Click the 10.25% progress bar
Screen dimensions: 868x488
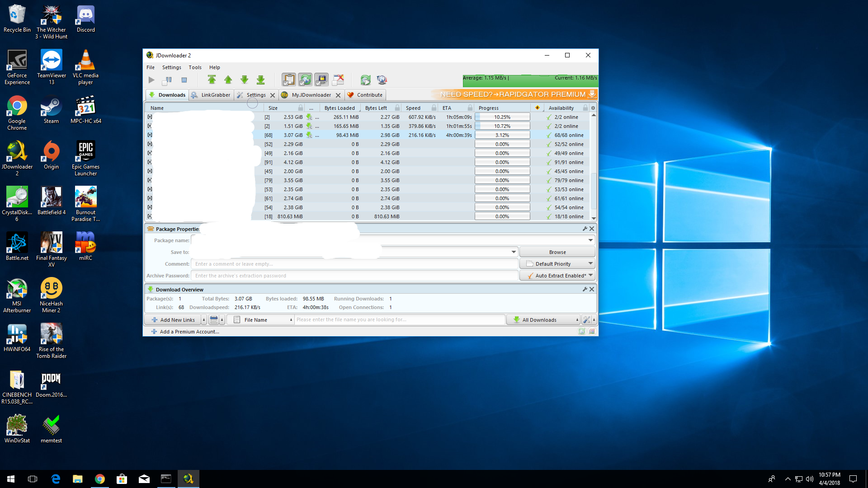click(x=502, y=117)
